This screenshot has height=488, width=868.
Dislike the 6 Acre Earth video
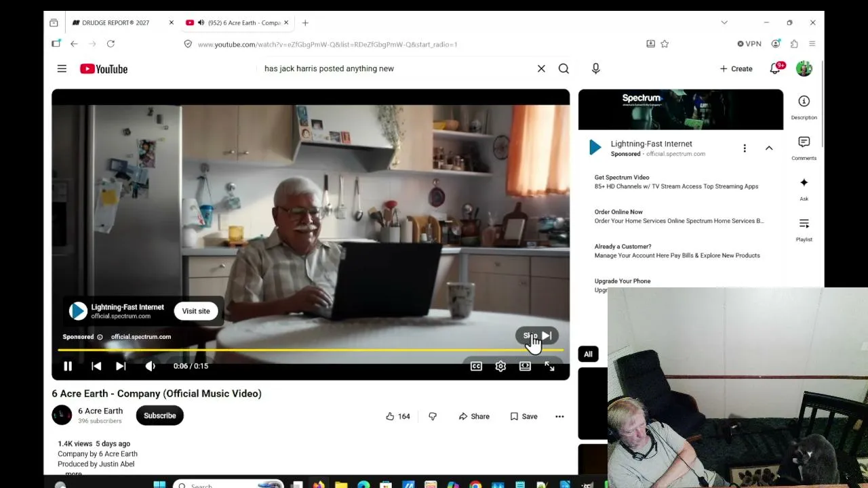pos(433,416)
